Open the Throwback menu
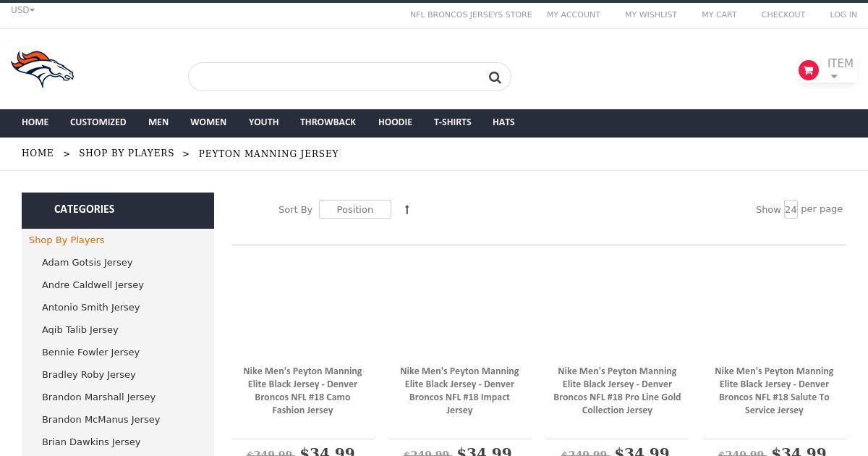Screen dimensions: 868x456 (328, 122)
